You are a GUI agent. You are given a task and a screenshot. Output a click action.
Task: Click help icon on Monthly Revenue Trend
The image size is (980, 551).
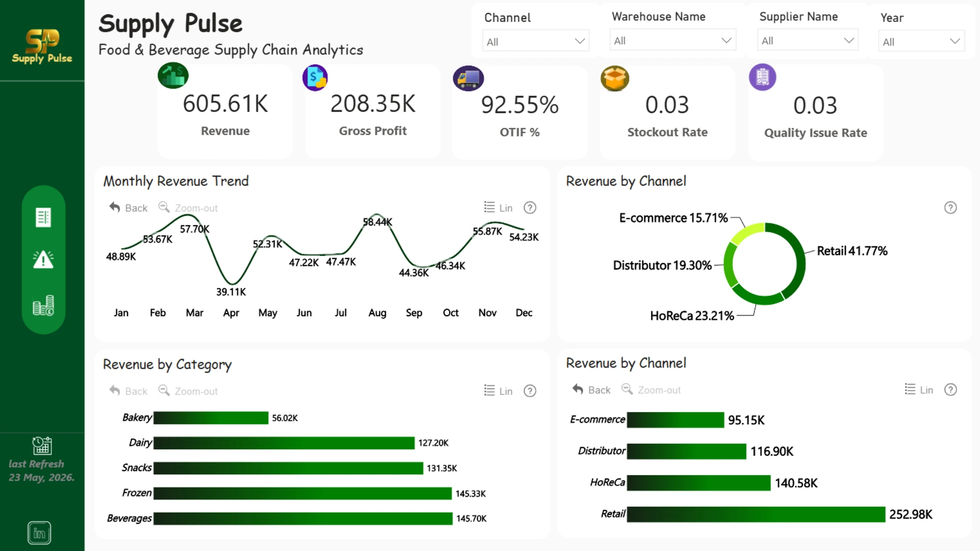pos(530,208)
